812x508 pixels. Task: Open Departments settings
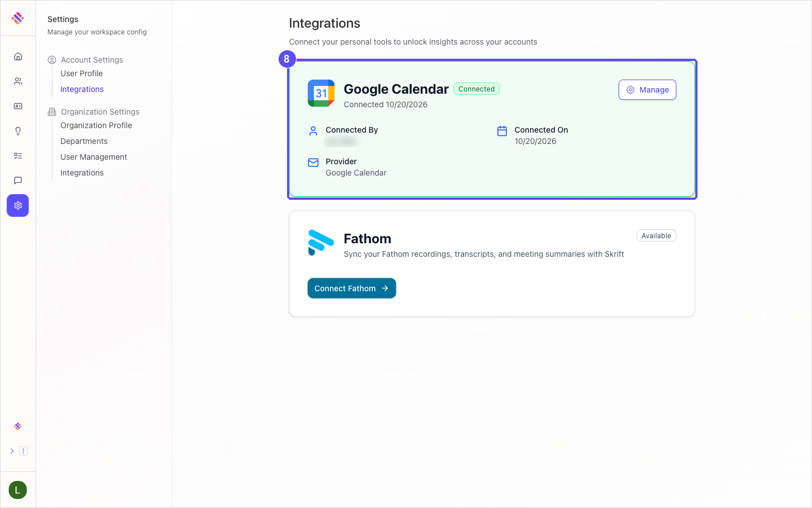coord(84,141)
